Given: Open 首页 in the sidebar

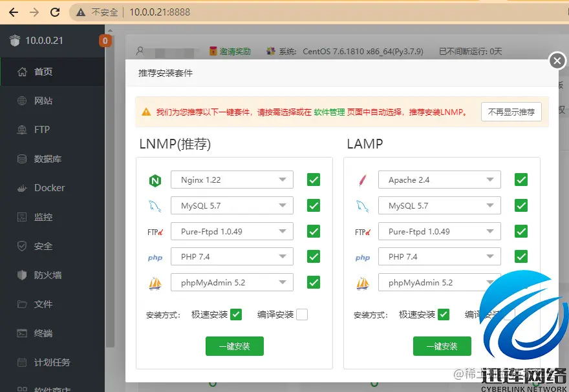Looking at the screenshot, I should [x=52, y=72].
